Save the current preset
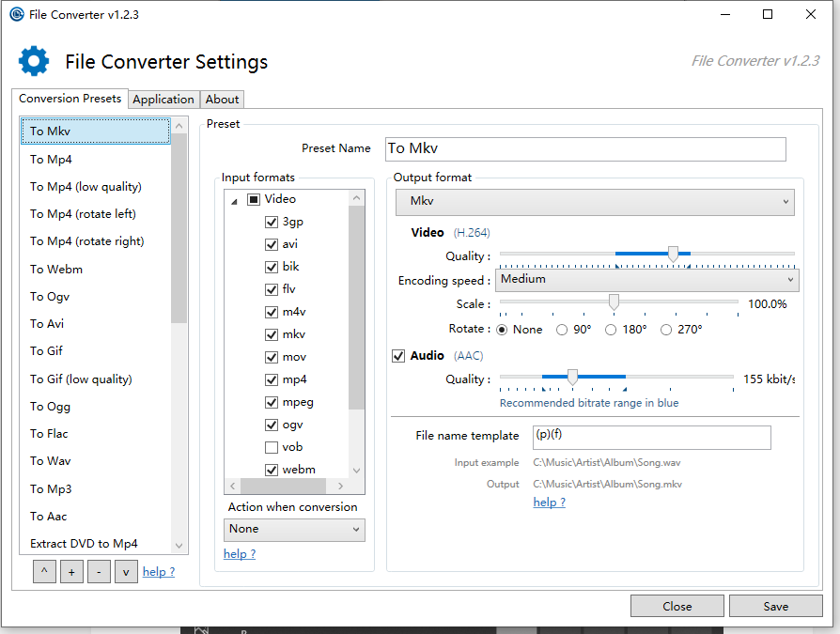 point(775,606)
